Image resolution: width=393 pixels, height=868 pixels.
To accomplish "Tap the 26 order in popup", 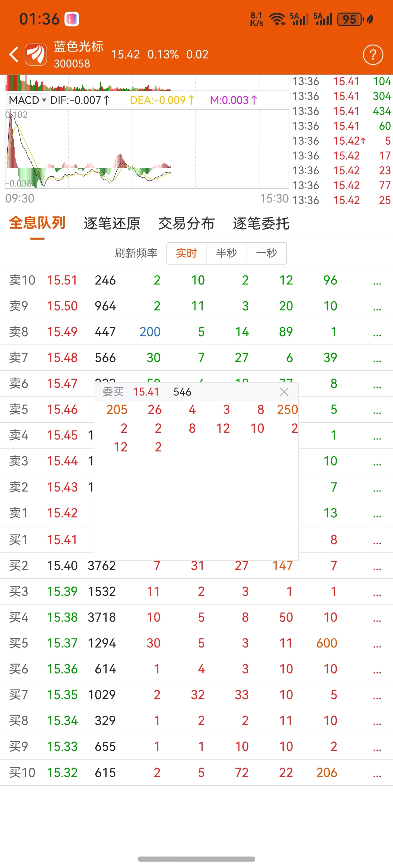I will [x=154, y=409].
